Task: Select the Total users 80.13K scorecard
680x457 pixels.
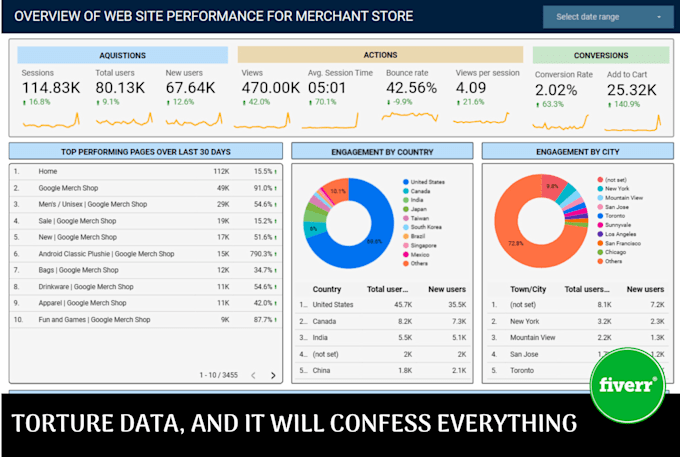Action: click(x=124, y=99)
